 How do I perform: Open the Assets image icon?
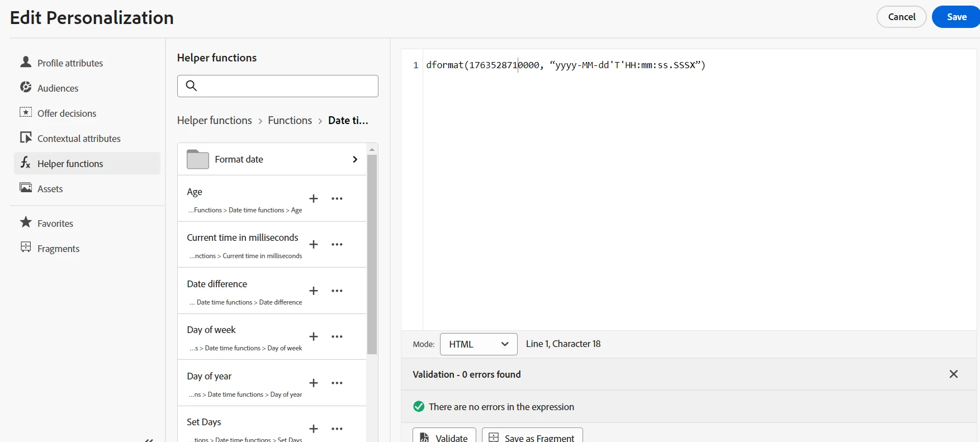point(26,188)
